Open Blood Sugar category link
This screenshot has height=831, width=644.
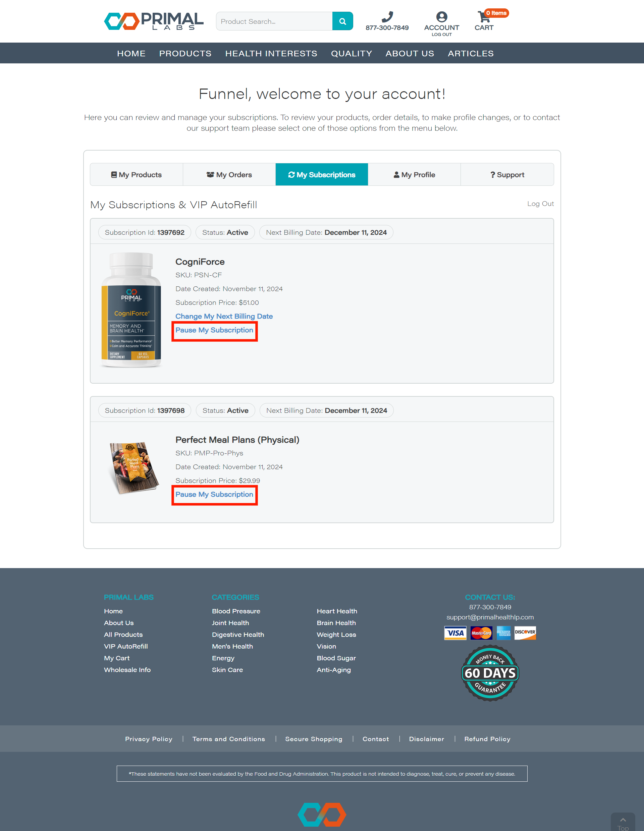(x=336, y=658)
